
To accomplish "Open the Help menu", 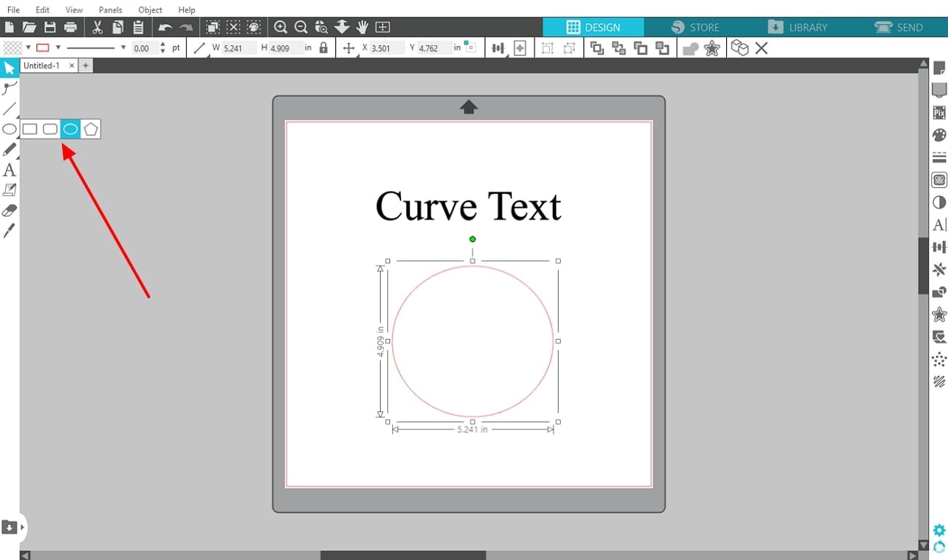I will point(187,10).
